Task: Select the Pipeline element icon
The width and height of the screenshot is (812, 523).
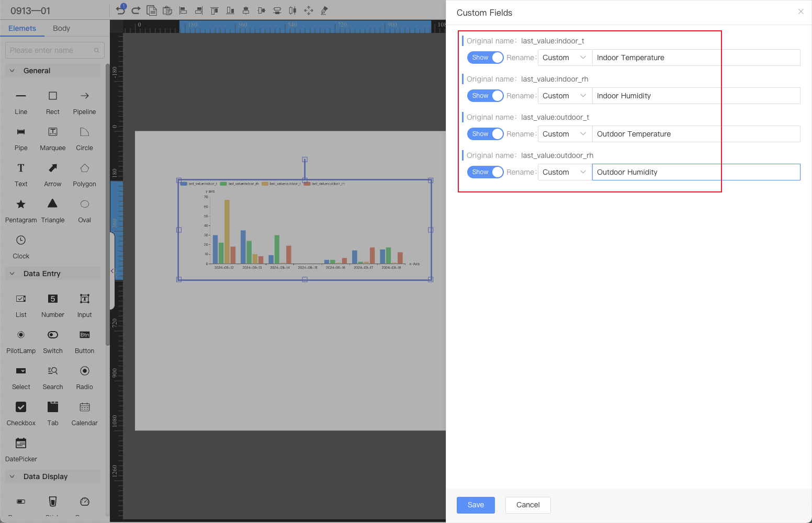Action: 84,96
